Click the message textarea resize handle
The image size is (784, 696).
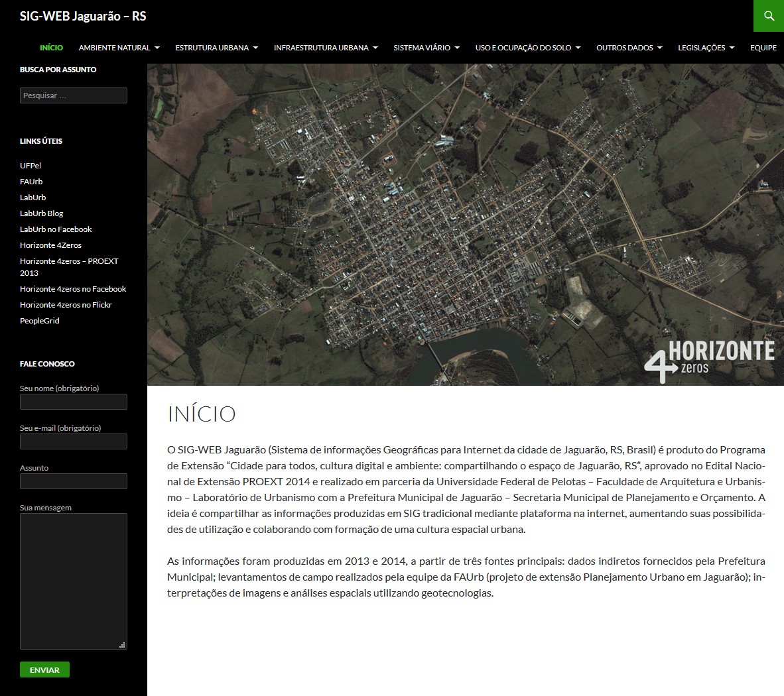122,644
